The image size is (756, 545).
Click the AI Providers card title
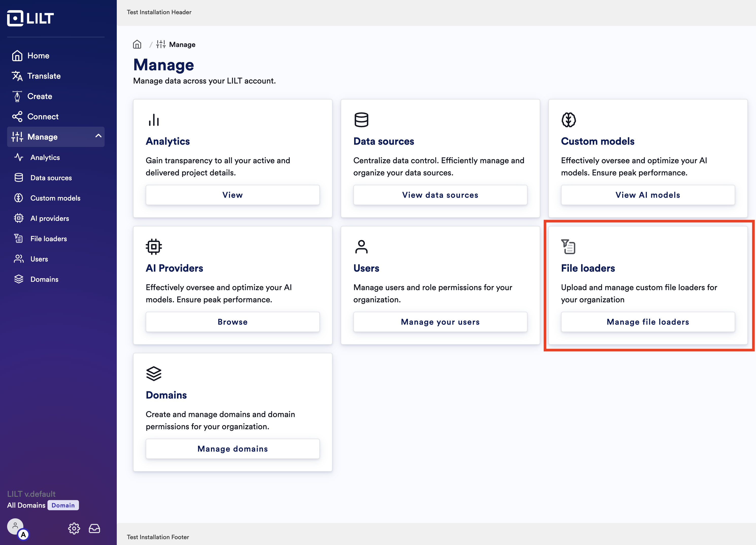[x=174, y=268]
